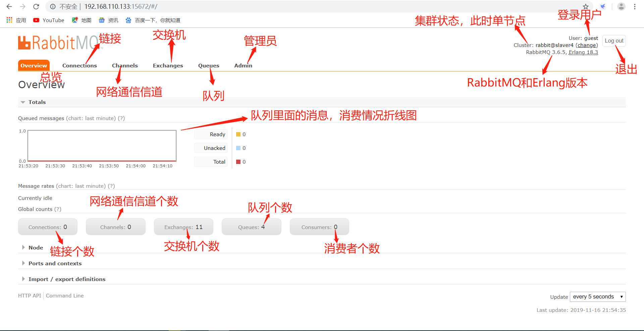Image resolution: width=644 pixels, height=331 pixels.
Task: Click the Exchanges: 11 count box
Action: 183,227
